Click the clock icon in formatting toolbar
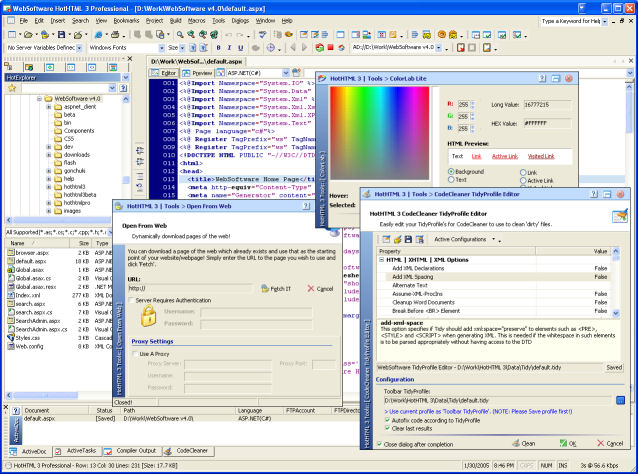The image size is (638, 474). [x=271, y=48]
